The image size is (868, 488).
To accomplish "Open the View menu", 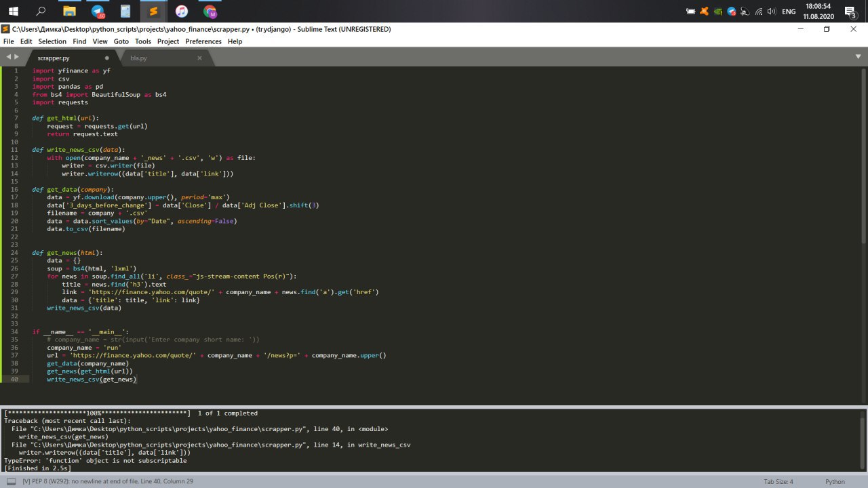I will pos(100,41).
